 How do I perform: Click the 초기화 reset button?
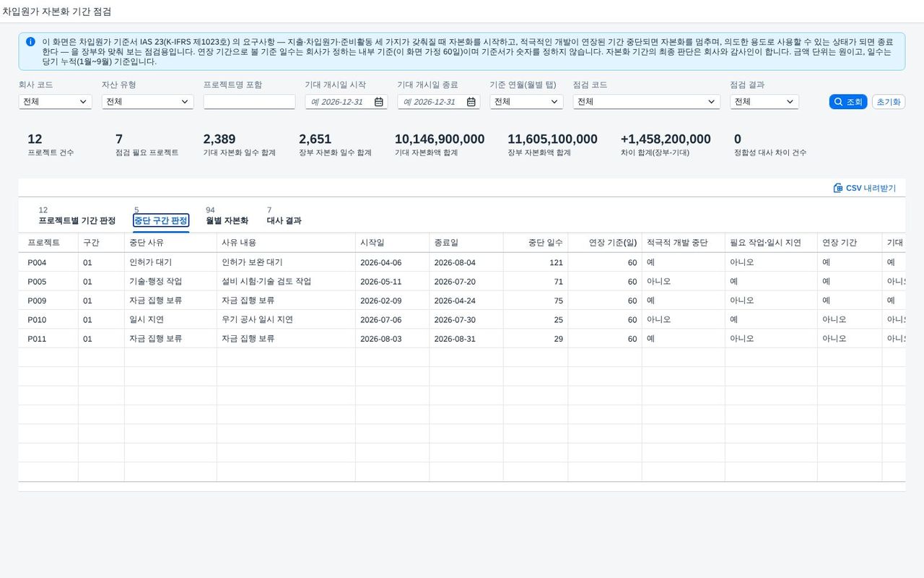tap(889, 102)
